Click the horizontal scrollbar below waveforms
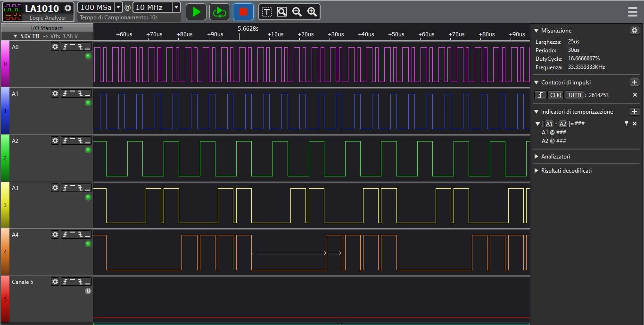The image size is (644, 325). (312, 324)
